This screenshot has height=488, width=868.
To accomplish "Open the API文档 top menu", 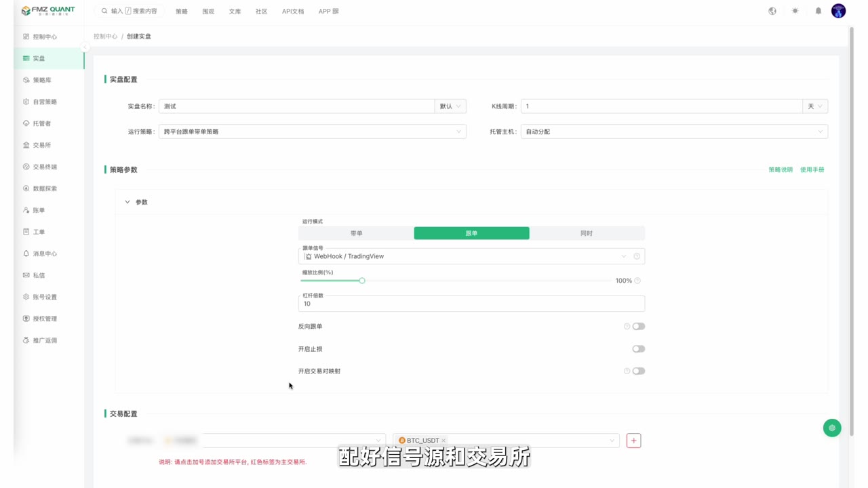I will click(293, 12).
